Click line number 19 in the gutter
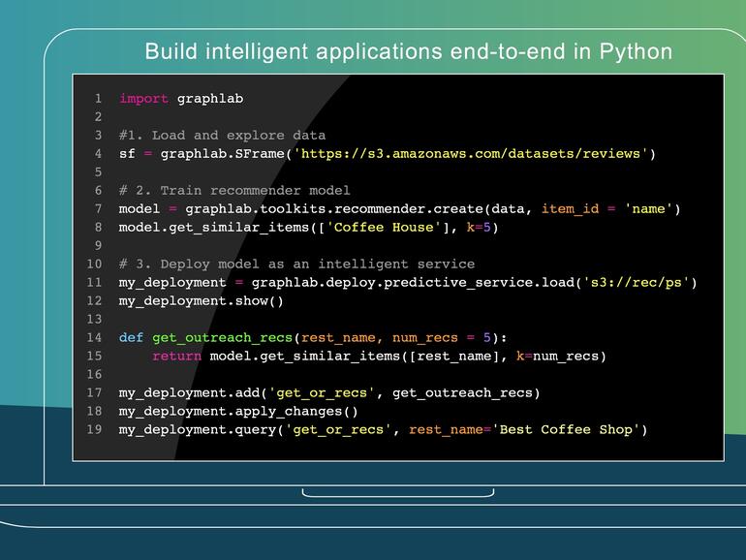The width and height of the screenshot is (746, 560). point(94,429)
